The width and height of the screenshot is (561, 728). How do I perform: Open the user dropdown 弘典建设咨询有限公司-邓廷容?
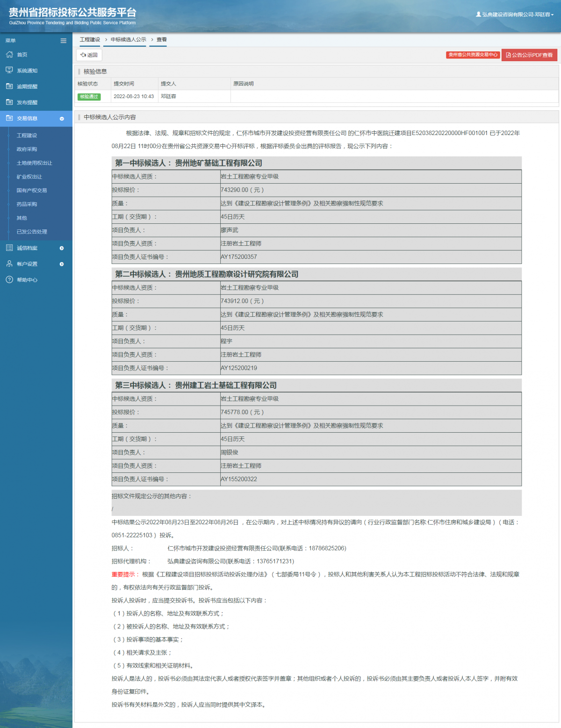[x=515, y=14]
